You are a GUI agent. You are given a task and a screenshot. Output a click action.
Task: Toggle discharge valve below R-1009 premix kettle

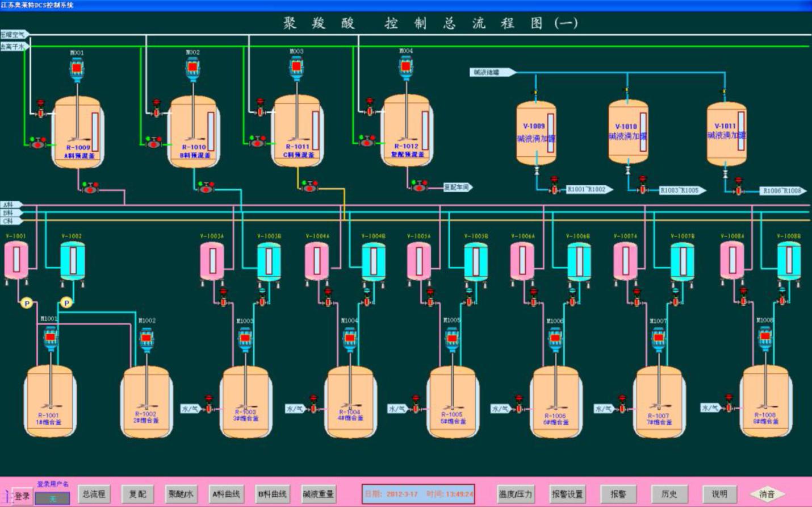coord(90,188)
